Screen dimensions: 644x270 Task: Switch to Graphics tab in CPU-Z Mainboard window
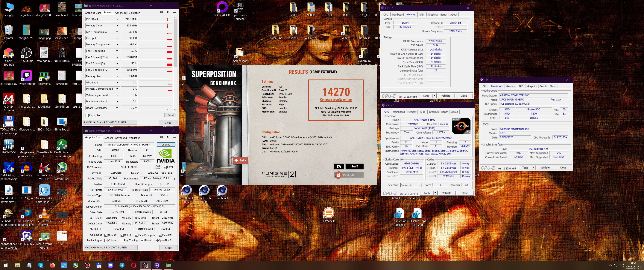point(532,86)
